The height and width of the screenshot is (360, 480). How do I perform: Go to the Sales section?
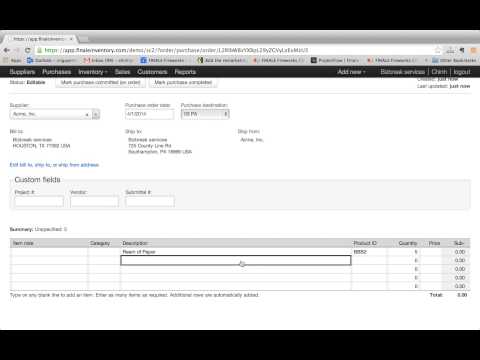[122, 72]
